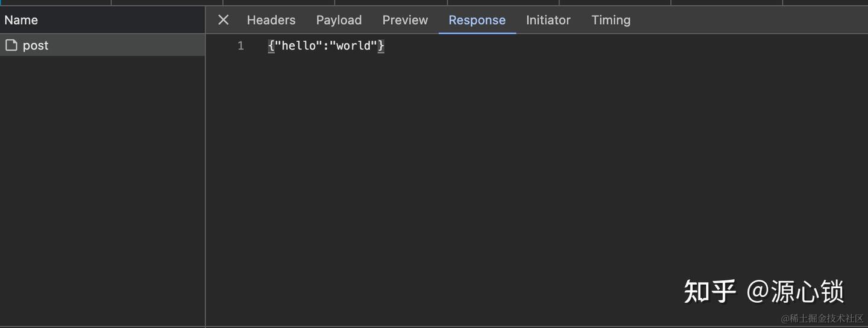Click the document icon beside post
Viewport: 868px width, 328px height.
(x=11, y=45)
